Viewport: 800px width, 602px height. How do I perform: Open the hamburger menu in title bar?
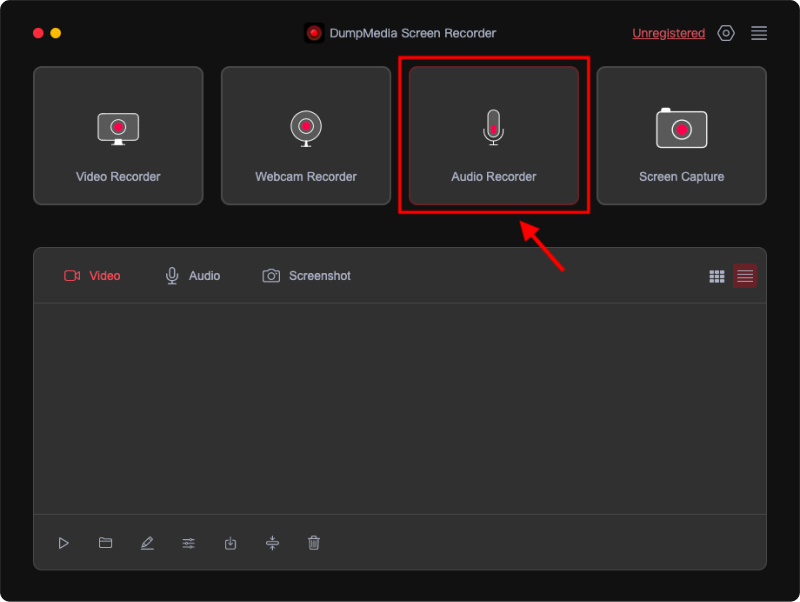(x=759, y=33)
